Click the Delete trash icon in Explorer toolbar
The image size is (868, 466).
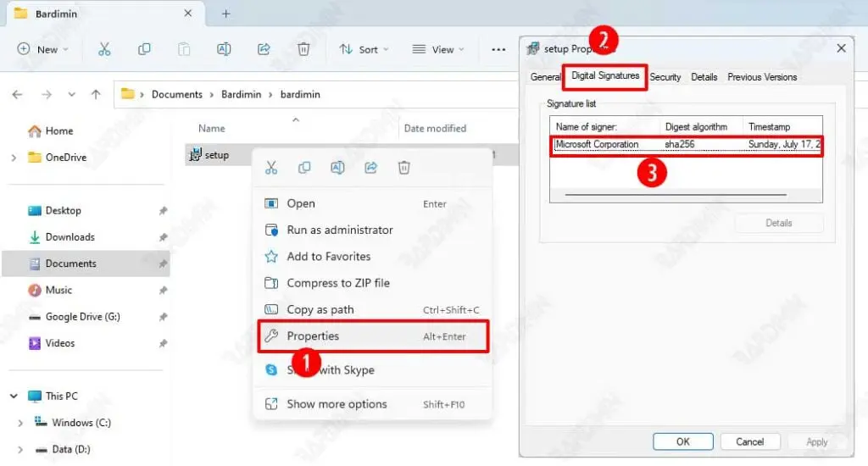pyautogui.click(x=303, y=49)
